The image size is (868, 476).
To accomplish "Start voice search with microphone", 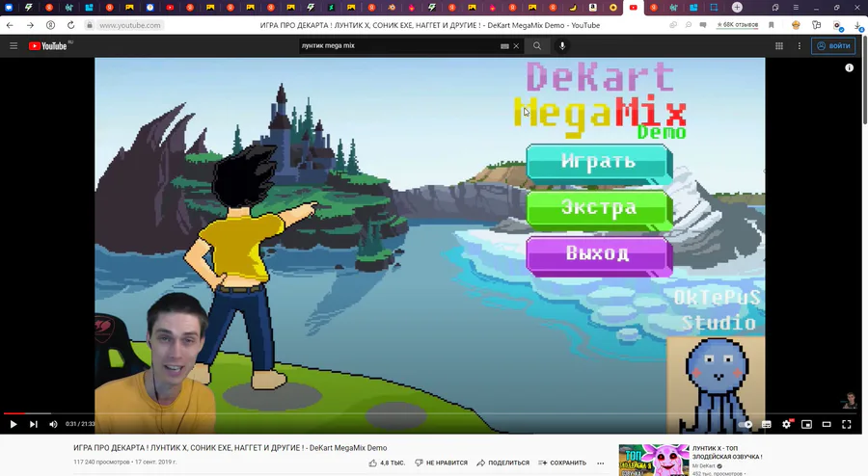I will point(562,46).
